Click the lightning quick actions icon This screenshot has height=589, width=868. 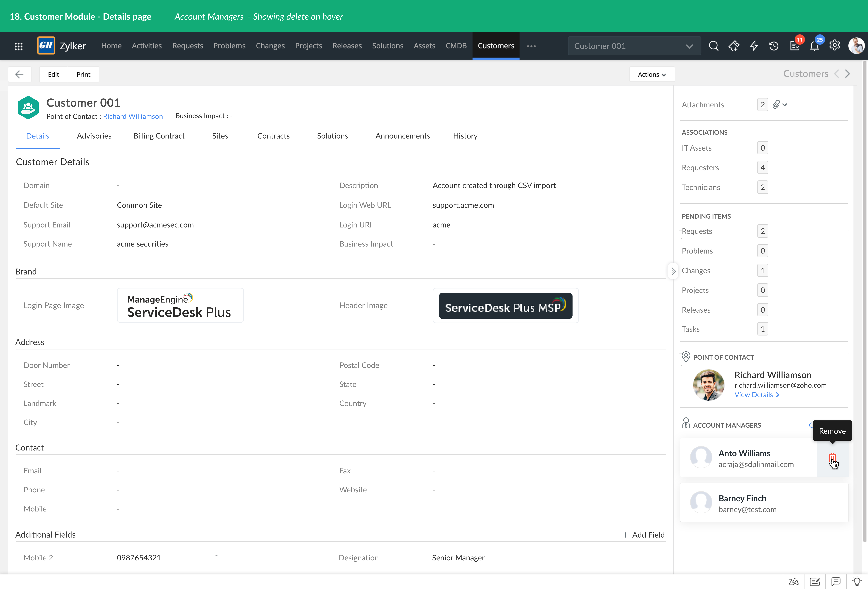(754, 46)
